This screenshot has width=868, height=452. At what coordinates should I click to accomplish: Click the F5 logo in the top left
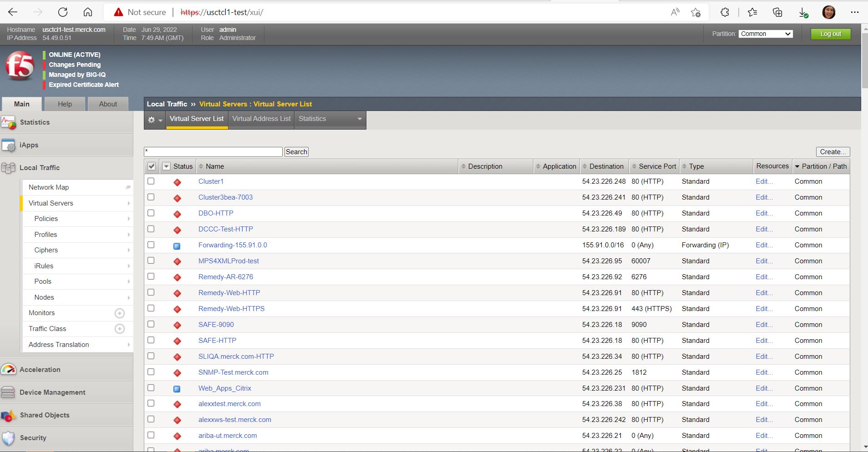click(x=20, y=67)
